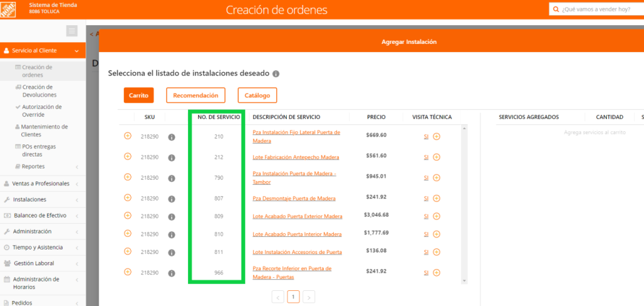Expand Gestión Laboral menu
644x306 pixels.
[43, 263]
